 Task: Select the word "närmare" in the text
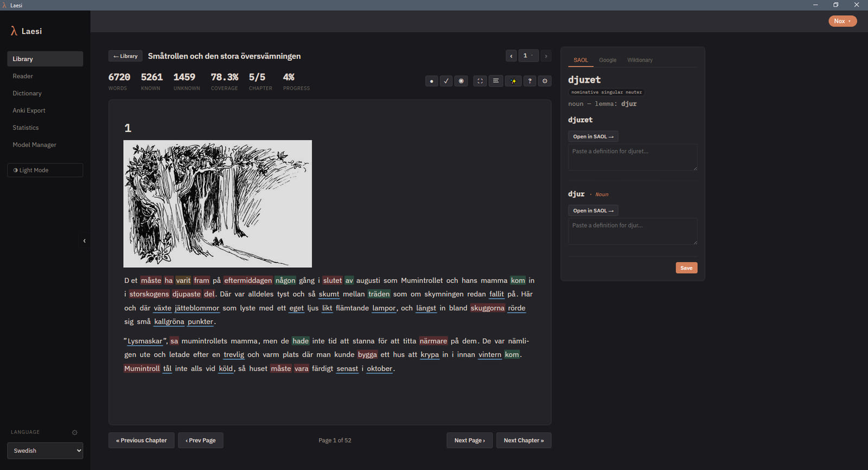coord(433,341)
